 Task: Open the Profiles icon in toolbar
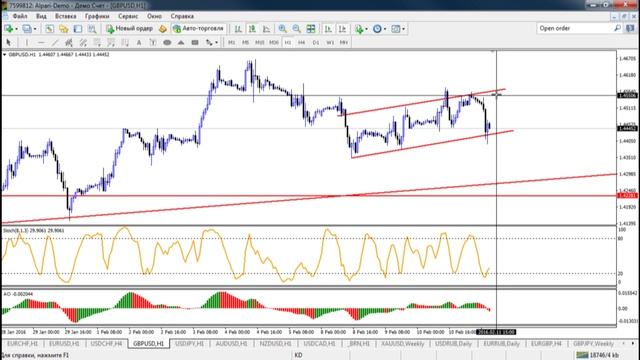(x=27, y=29)
